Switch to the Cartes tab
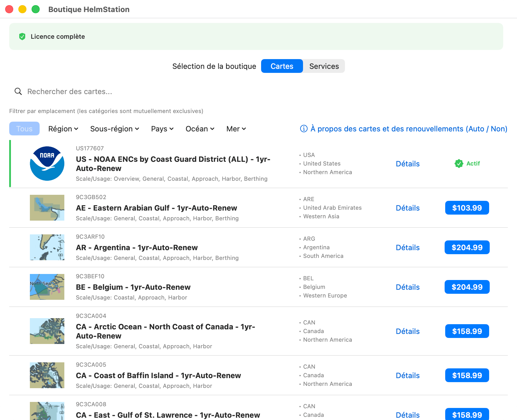 [282, 66]
